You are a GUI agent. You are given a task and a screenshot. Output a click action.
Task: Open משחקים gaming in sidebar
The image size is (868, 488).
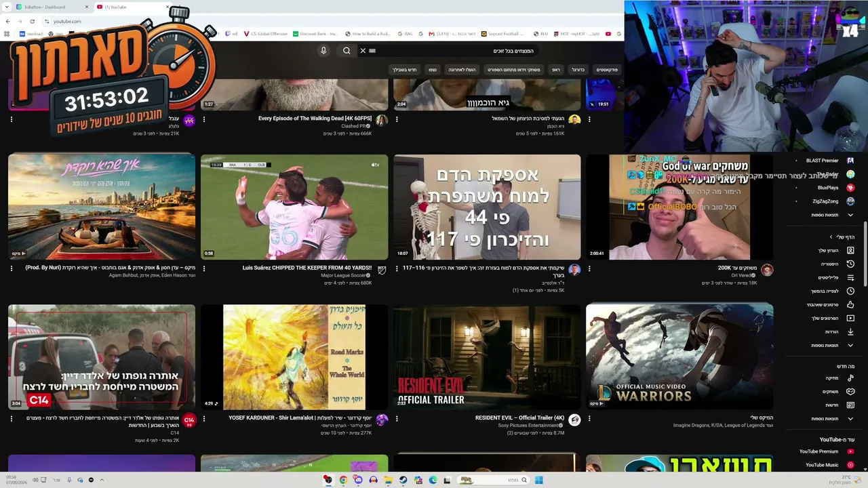point(837,392)
